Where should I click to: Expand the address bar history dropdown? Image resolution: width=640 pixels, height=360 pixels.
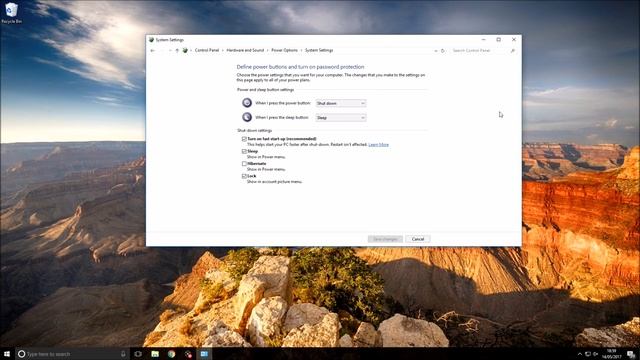[436, 51]
